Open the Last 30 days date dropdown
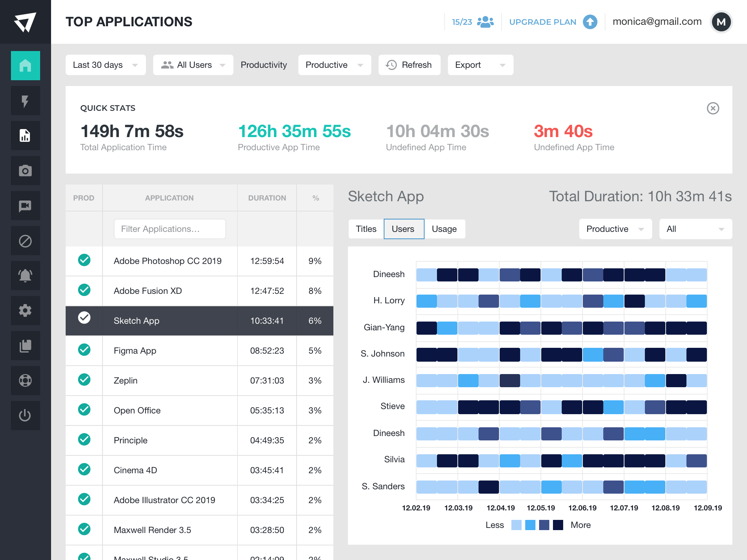Screen dimensions: 747x560 pyautogui.click(x=105, y=65)
